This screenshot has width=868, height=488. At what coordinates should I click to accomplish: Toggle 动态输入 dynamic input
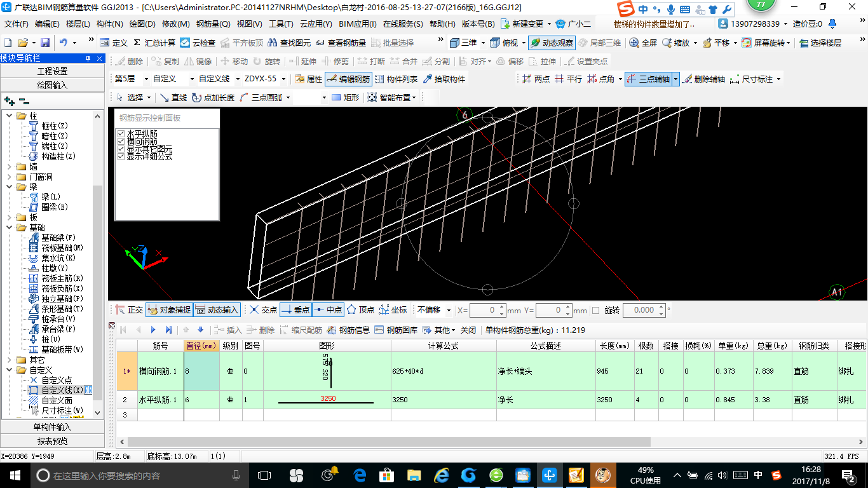[217, 310]
